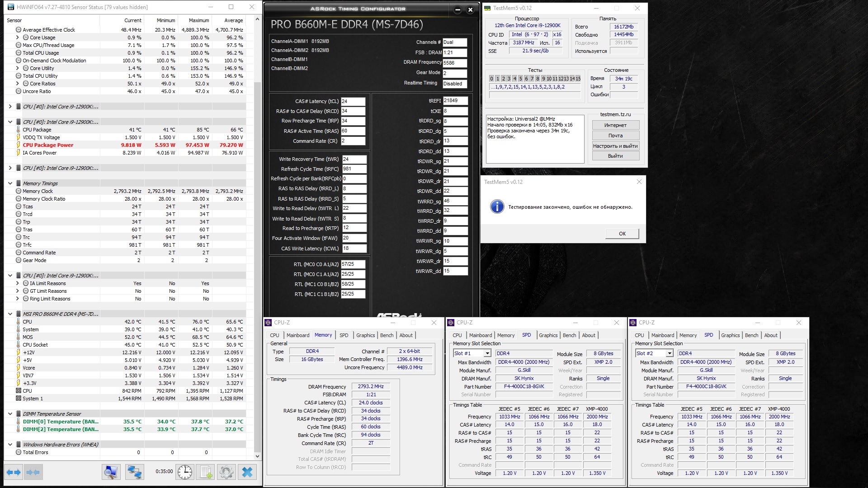The width and height of the screenshot is (868, 488).
Task: Open About tab in the CPU-Z Slot #2 window
Action: tap(771, 335)
